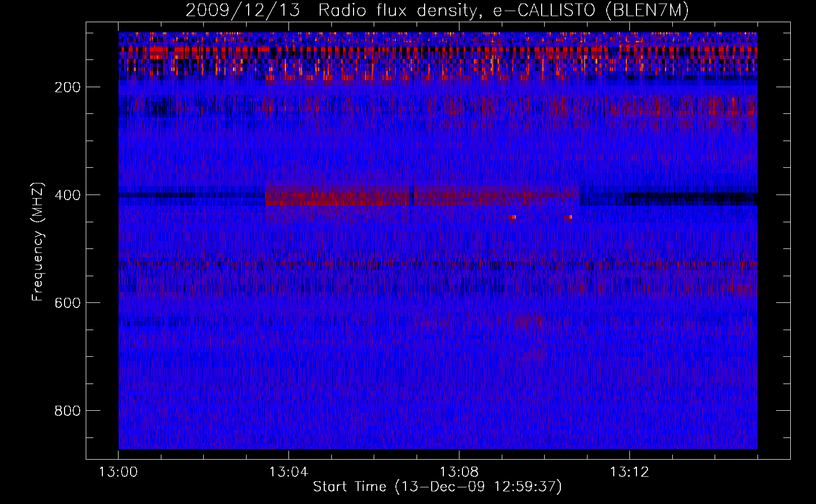This screenshot has height=504, width=816.
Task: Click the 13:04 time tick label
Action: coord(288,472)
